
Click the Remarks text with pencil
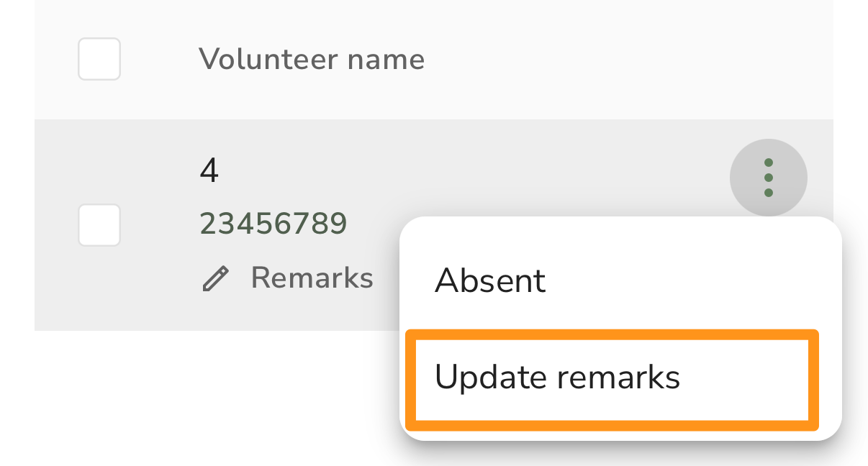(312, 278)
